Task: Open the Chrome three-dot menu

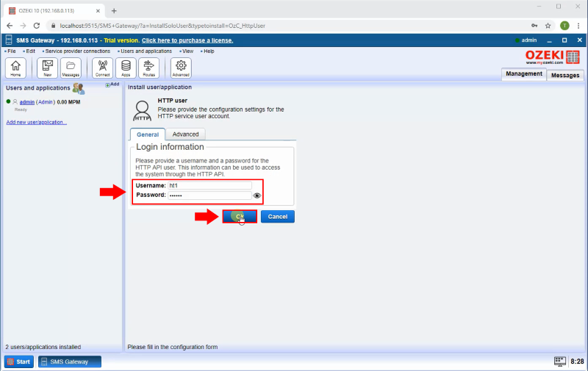Action: pos(578,26)
